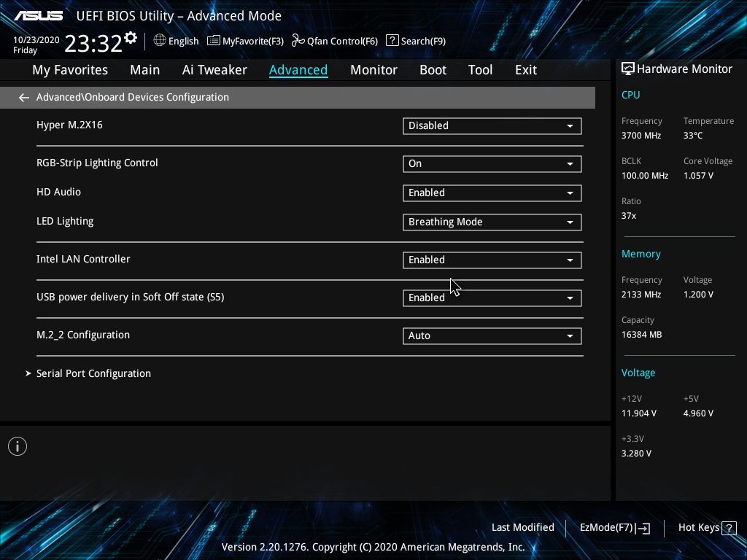Screen dimensions: 747x560
Task: Switch to Tool tab
Action: click(x=480, y=70)
